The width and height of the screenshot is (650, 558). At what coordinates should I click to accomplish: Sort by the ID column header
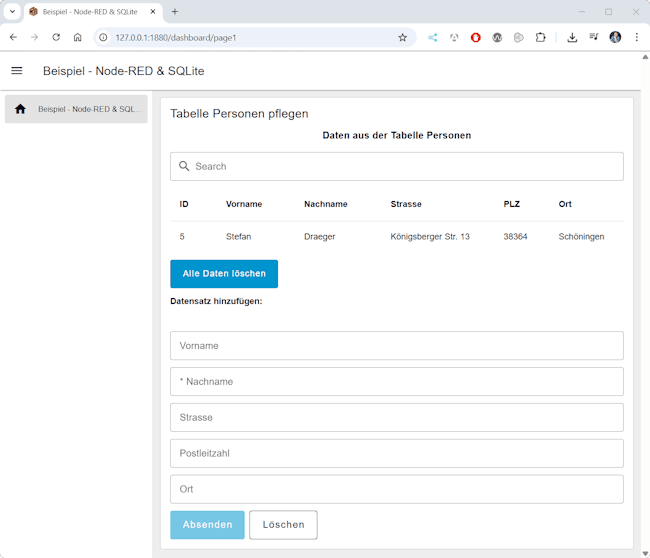click(184, 204)
